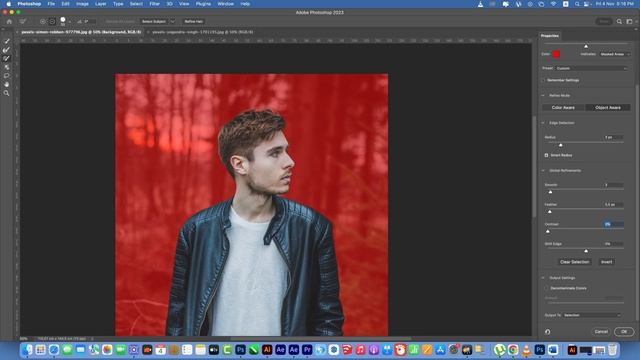Click the Apple menu icon
The image size is (640, 360).
tap(9, 4)
